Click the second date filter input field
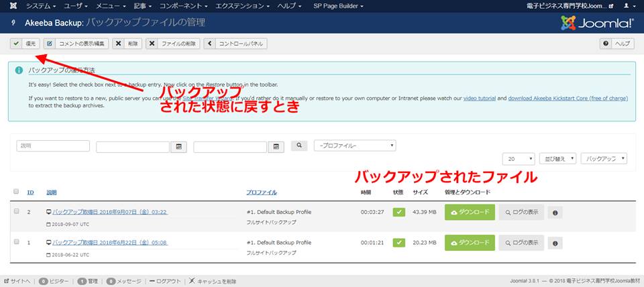 click(230, 147)
